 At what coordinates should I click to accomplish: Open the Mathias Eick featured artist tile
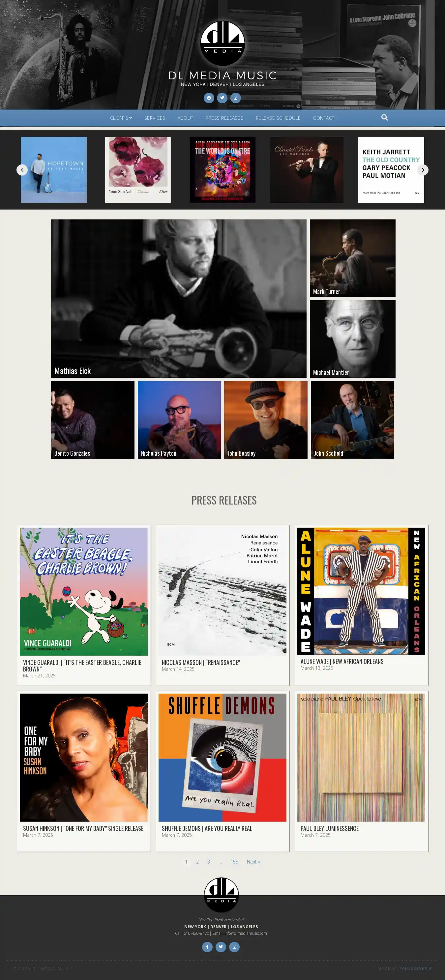coord(179,298)
